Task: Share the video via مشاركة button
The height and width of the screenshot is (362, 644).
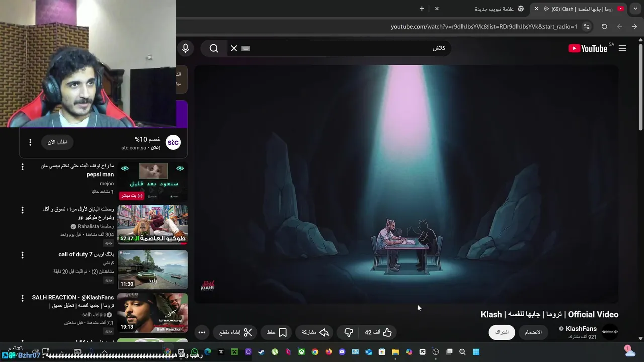Action: click(x=315, y=332)
